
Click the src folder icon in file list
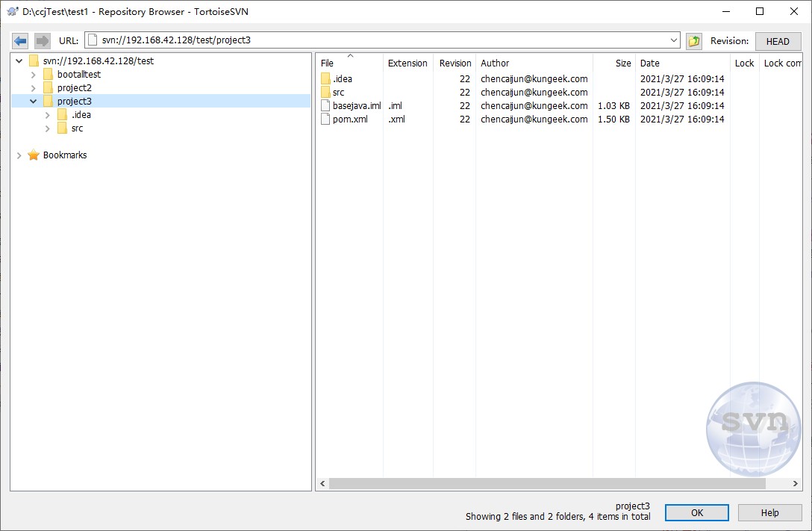pos(325,93)
